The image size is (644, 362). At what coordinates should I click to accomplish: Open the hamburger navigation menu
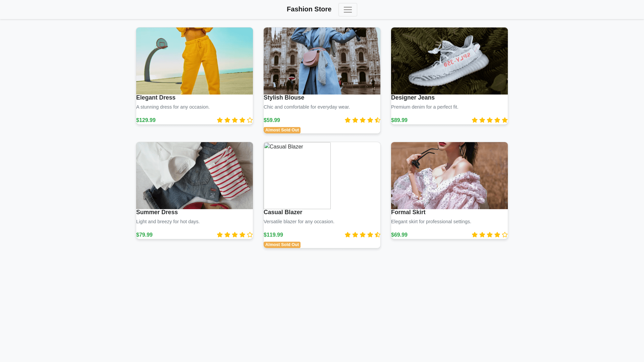tap(347, 10)
